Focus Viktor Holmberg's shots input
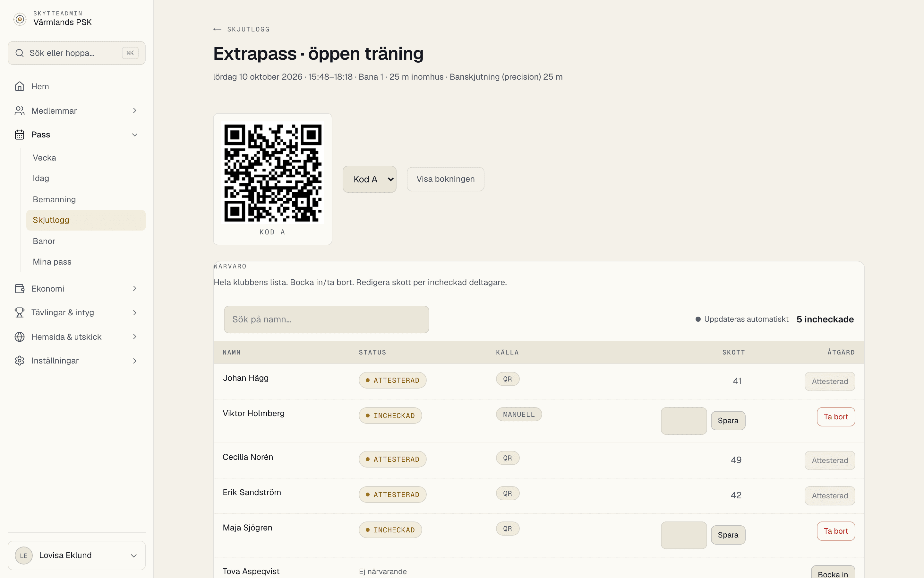Viewport: 924px width, 578px height. point(683,421)
